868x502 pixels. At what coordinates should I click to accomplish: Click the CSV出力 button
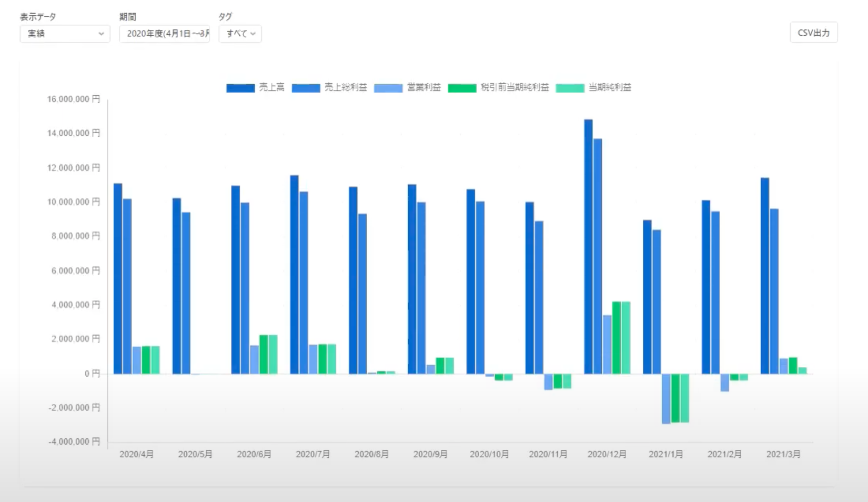(x=813, y=33)
